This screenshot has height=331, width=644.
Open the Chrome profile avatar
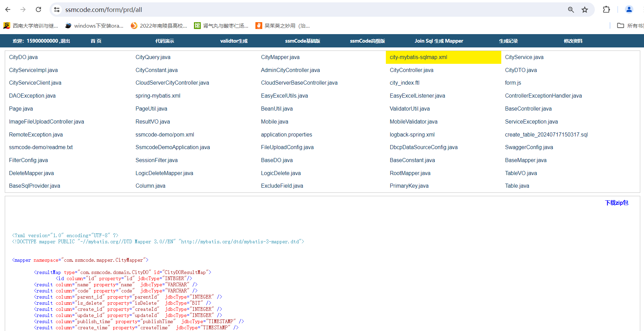(629, 10)
